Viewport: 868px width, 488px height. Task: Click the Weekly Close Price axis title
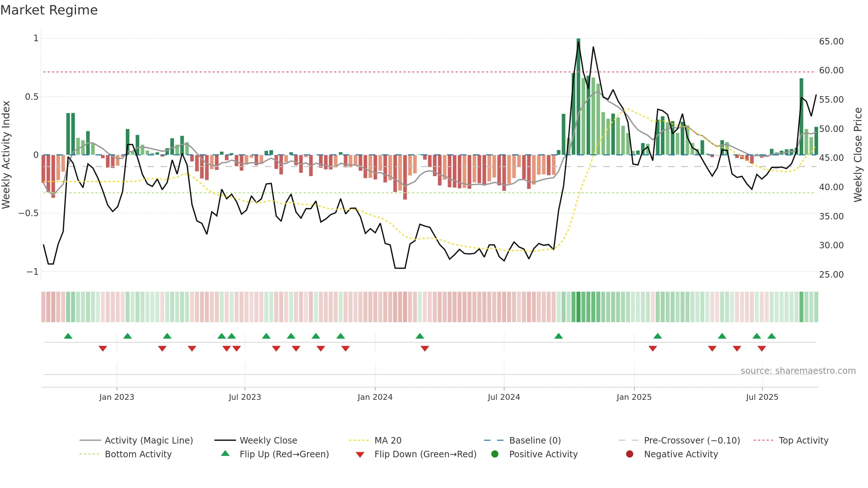(858, 155)
